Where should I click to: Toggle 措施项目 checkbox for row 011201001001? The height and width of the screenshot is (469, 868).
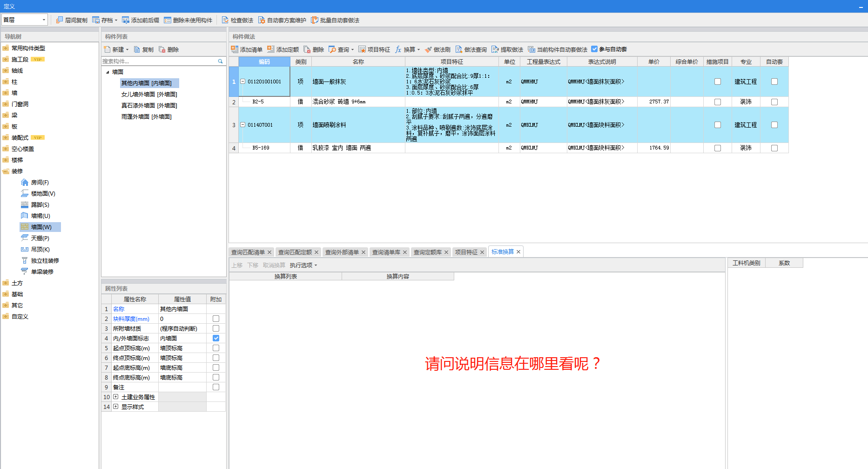click(x=718, y=82)
